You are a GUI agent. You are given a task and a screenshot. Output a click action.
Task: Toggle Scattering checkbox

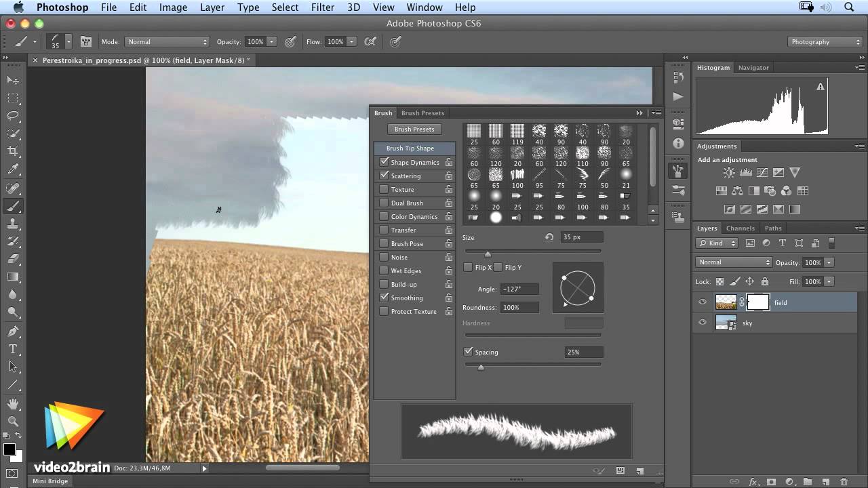click(x=384, y=176)
